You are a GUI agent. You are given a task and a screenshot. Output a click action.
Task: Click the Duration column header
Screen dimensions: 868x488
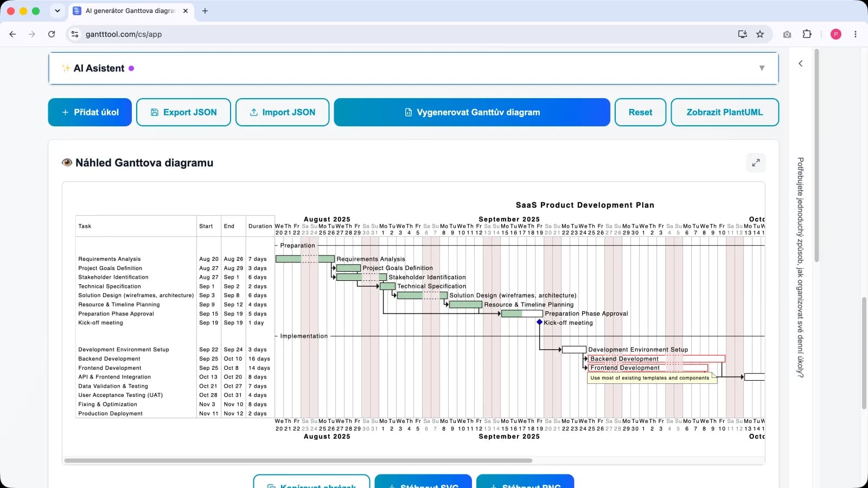coord(260,226)
